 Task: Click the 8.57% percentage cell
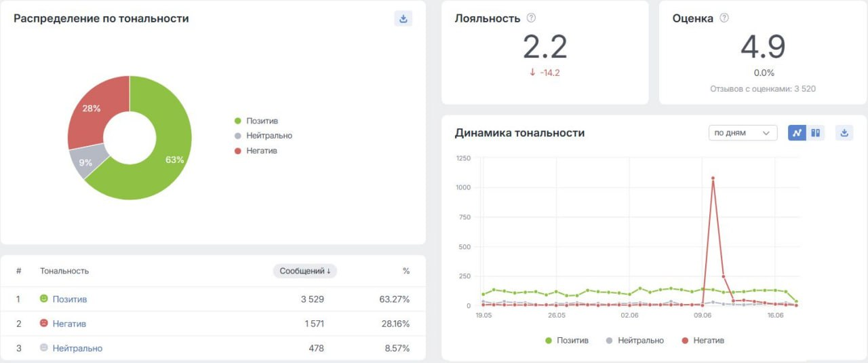tap(397, 348)
